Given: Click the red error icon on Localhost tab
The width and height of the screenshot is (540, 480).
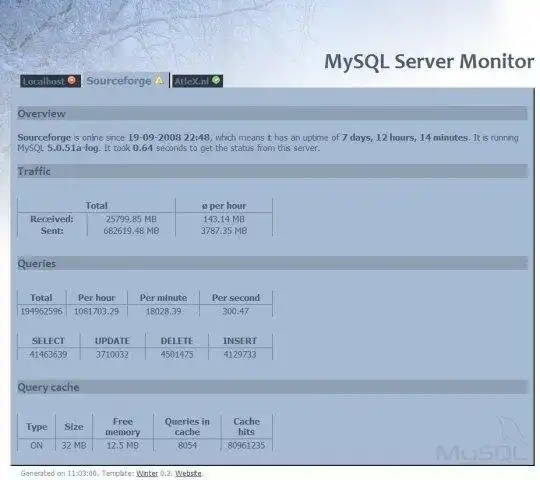Looking at the screenshot, I should [72, 80].
